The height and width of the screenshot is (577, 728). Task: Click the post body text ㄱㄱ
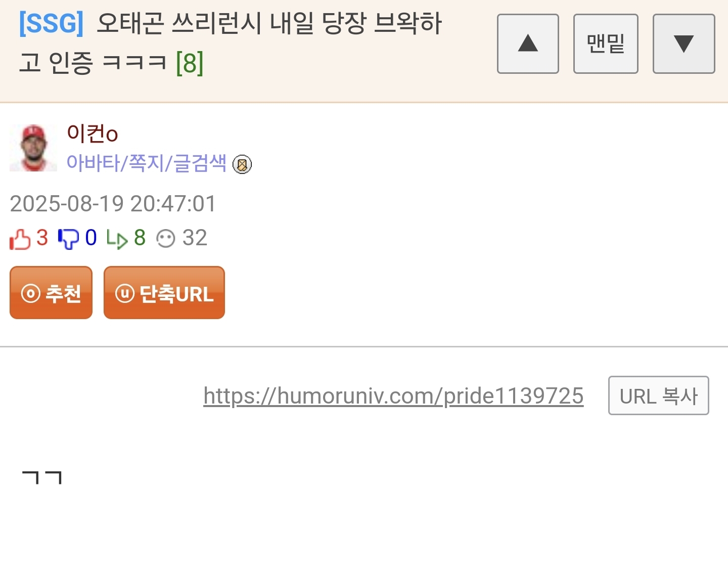[x=42, y=477]
